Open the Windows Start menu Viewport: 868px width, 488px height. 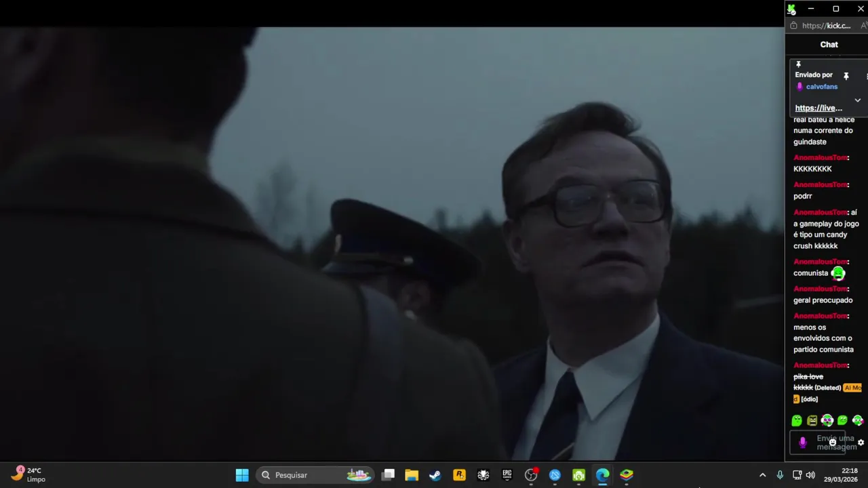pos(242,475)
